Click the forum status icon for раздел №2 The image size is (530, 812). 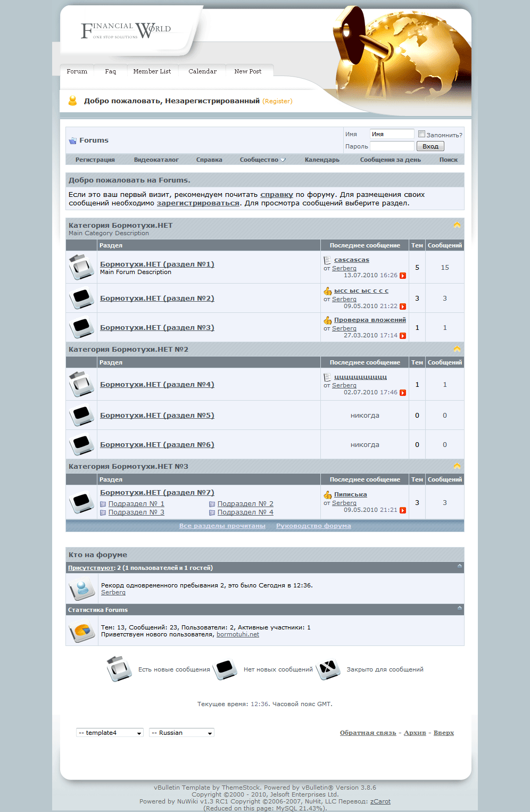point(81,298)
